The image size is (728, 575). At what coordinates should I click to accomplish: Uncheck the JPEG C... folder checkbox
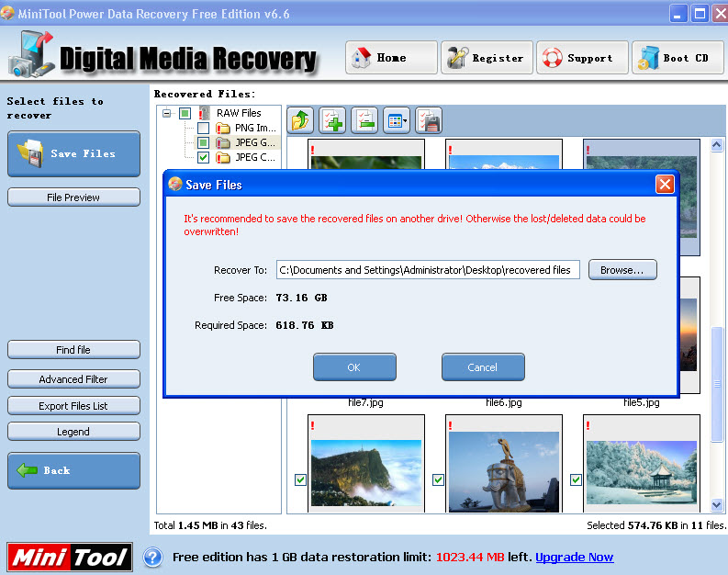(x=204, y=157)
